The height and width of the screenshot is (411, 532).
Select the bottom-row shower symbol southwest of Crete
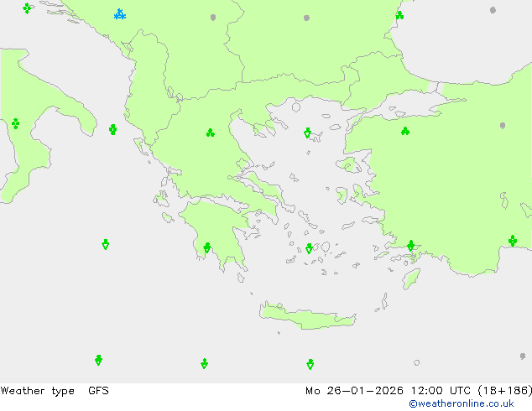pos(204,363)
